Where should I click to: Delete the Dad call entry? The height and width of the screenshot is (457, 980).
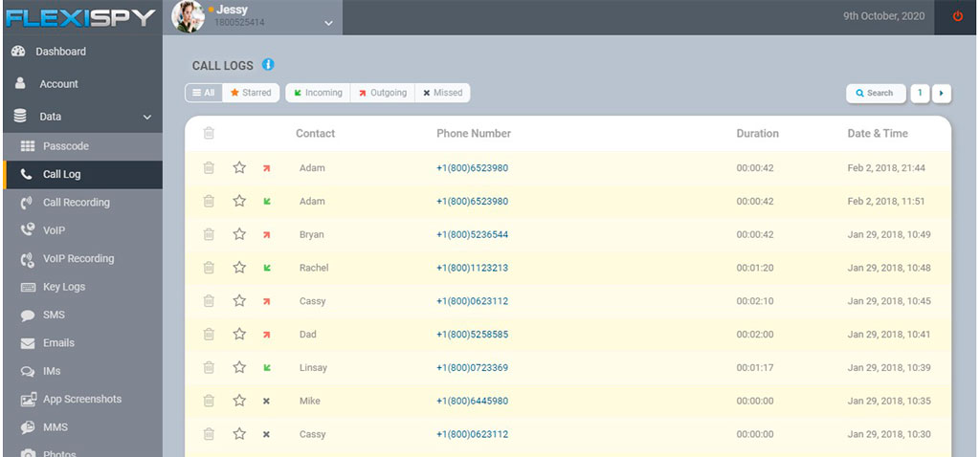pos(209,334)
